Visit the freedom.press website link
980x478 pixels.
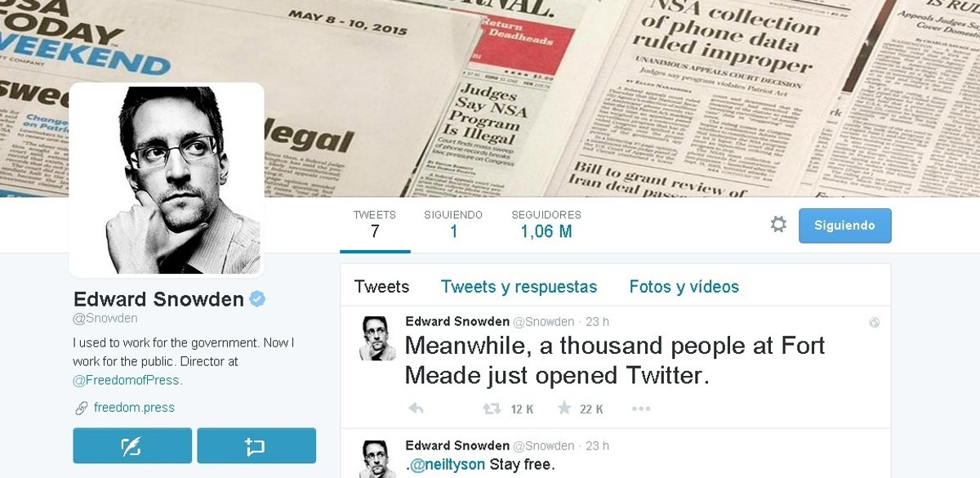[x=134, y=408]
